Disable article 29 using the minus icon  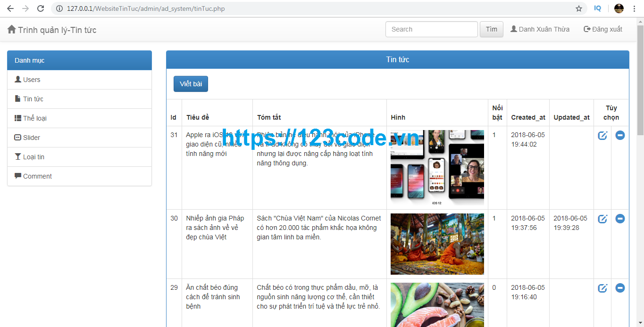tap(620, 287)
